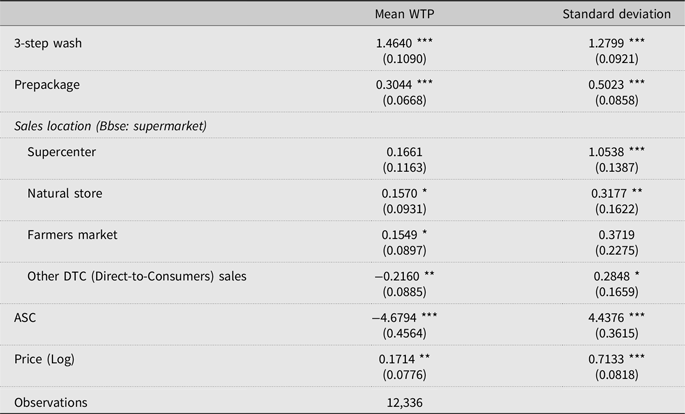Select the Farmers market row label
This screenshot has height=414, width=685.
(72, 235)
